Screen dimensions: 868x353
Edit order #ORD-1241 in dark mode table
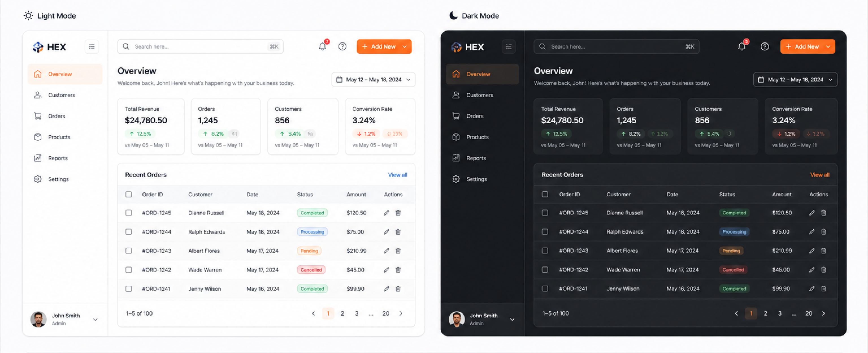pyautogui.click(x=812, y=289)
